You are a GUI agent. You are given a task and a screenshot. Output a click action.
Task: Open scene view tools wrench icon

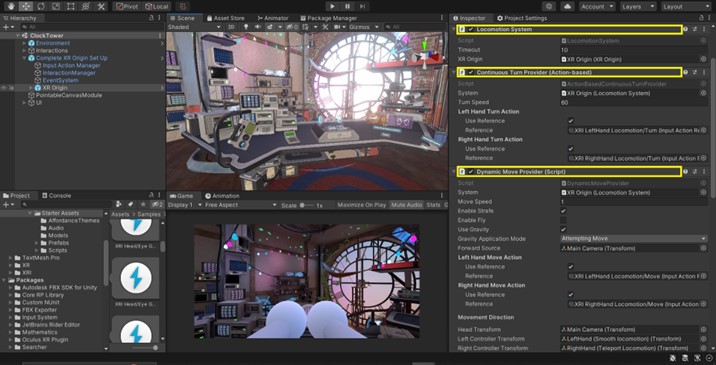coord(325,27)
